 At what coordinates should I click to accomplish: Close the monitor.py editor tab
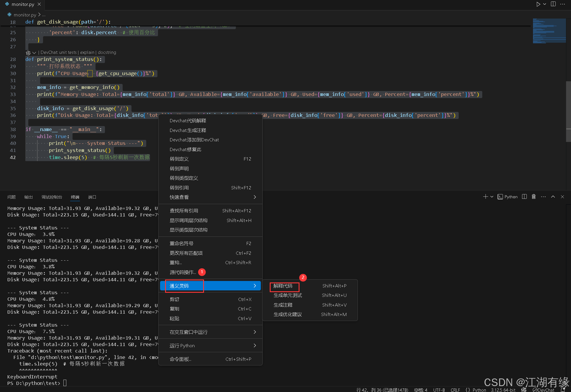coord(39,4)
